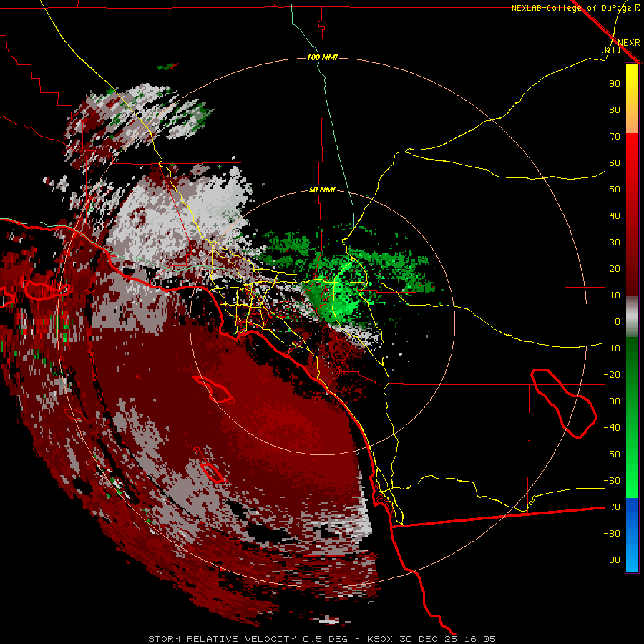Click the positive 50 scale value
Screen dimensions: 644x644
coord(615,190)
